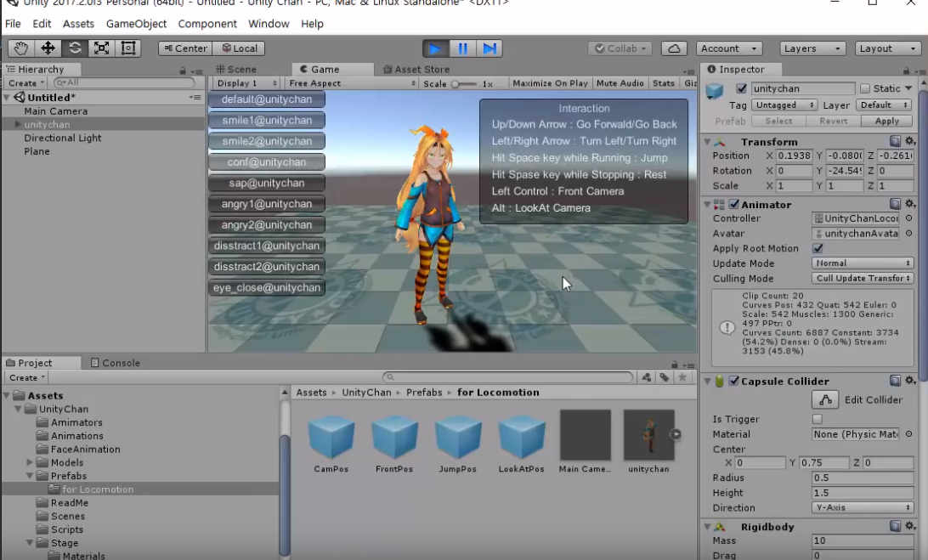Select the unitychan prefab thumbnail
The width and height of the screenshot is (928, 560).
648,435
